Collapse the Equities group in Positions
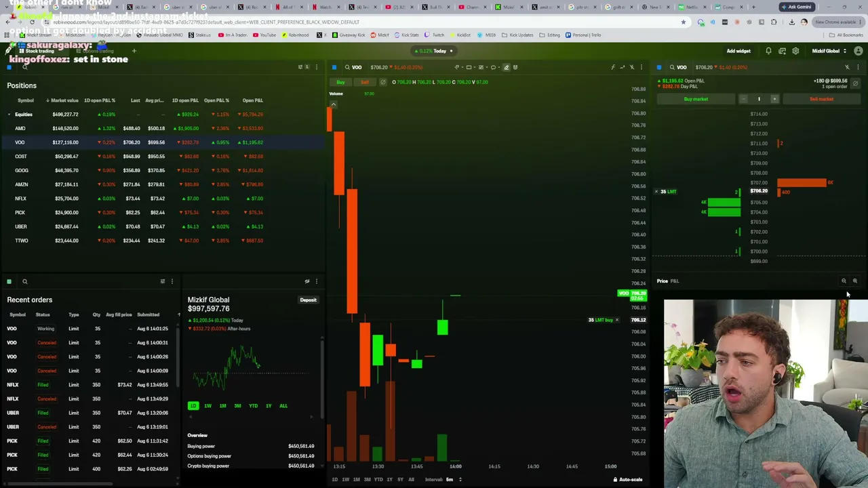 [x=9, y=115]
